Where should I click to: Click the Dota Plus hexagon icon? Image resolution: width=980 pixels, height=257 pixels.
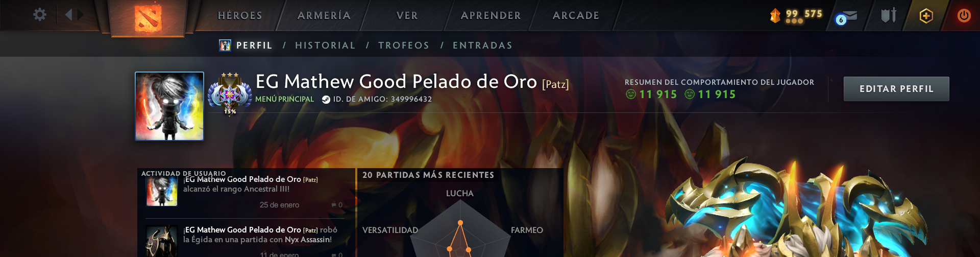click(x=926, y=16)
